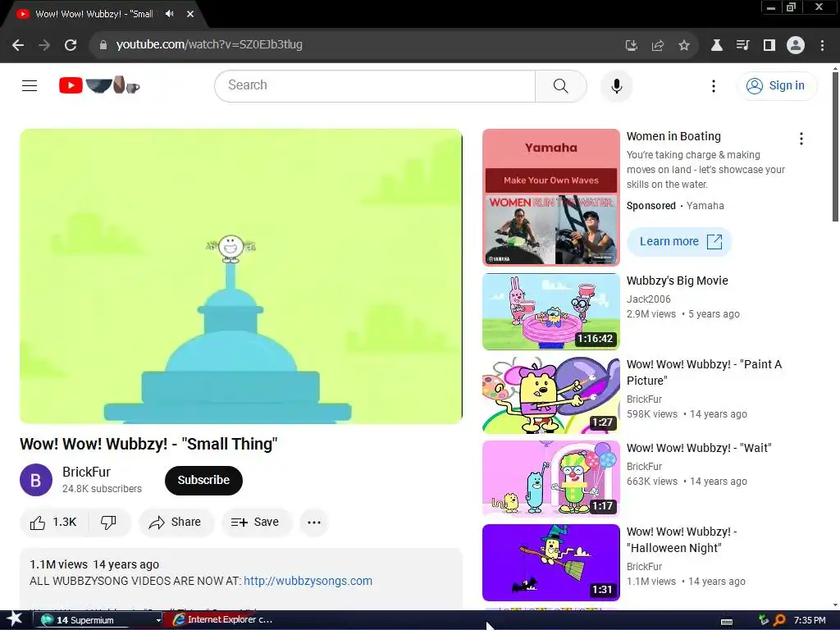Open the Yamaha ad thumbnail
Image resolution: width=840 pixels, height=630 pixels.
550,197
